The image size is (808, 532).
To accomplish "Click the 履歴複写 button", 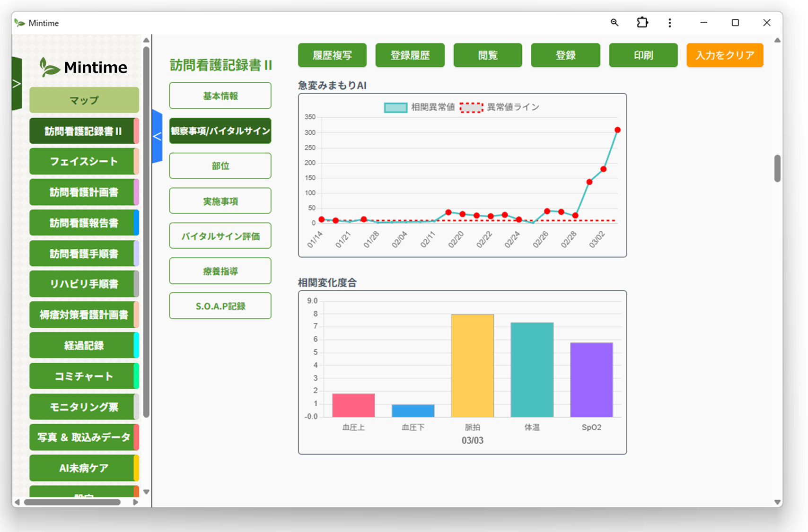I will click(332, 55).
